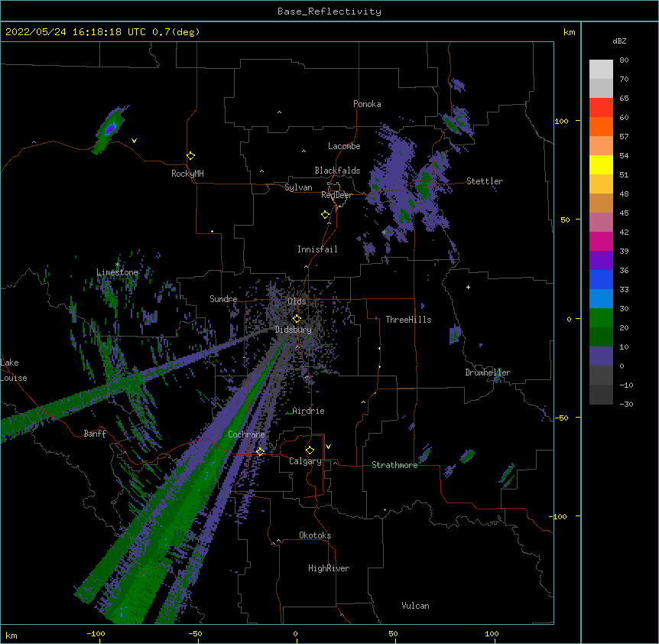Image resolution: width=659 pixels, height=644 pixels.
Task: Click the Stettler label
Action: point(485,181)
